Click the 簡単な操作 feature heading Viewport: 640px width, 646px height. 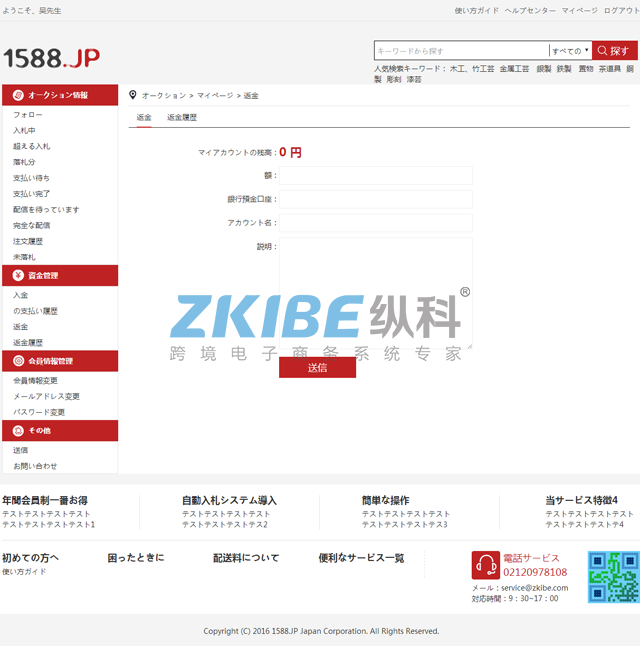[x=386, y=501]
